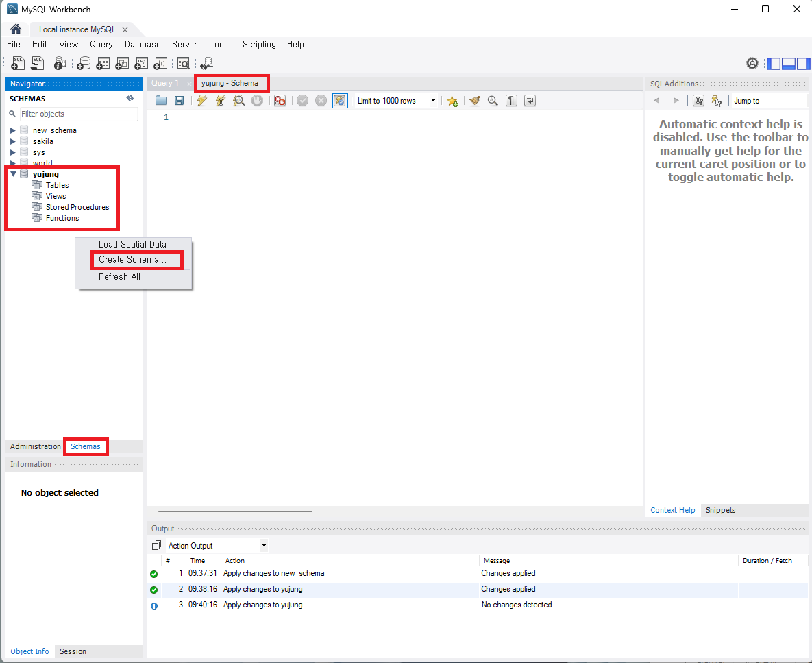
Task: Switch to the Session tab
Action: coord(73,651)
